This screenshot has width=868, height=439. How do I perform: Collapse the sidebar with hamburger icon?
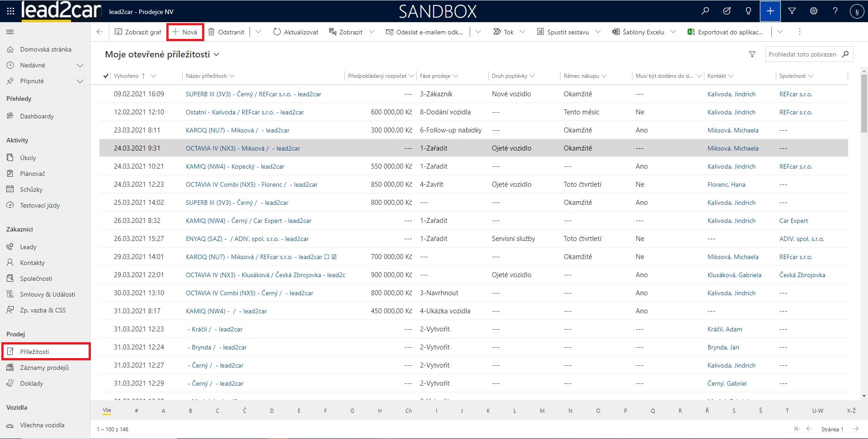(10, 32)
